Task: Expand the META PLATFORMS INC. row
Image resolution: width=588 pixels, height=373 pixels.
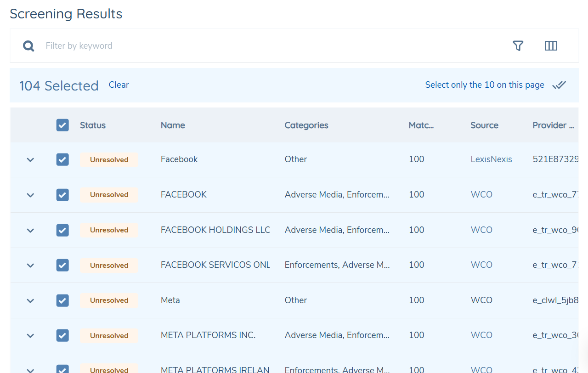Action: [30, 336]
